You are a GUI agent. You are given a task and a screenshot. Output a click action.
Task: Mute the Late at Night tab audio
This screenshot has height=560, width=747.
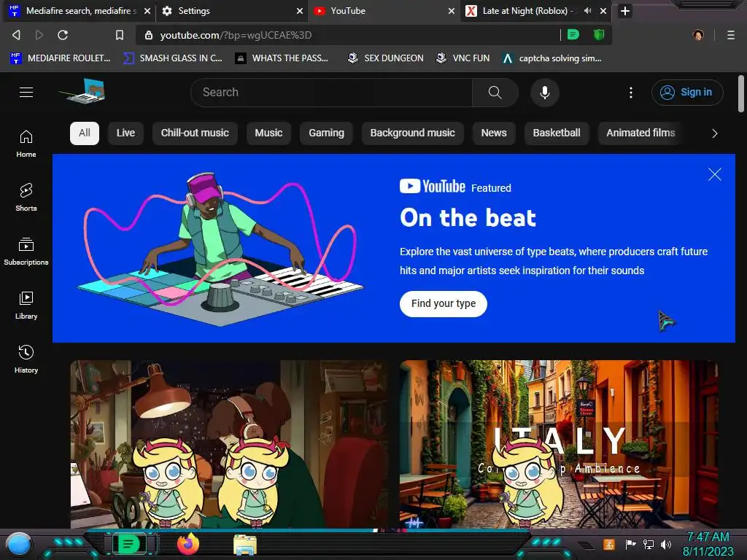(587, 10)
